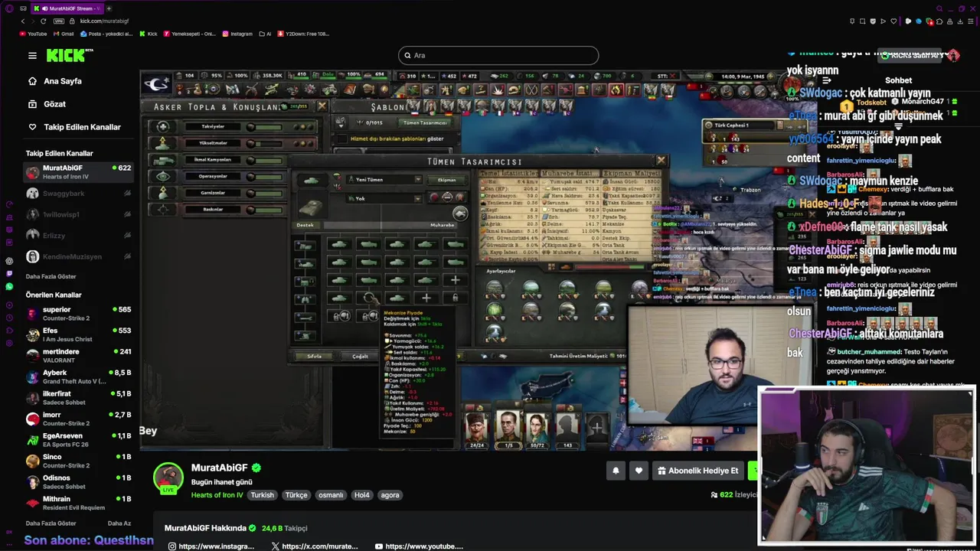Open Hearts of Iron IV category link
Image resolution: width=980 pixels, height=551 pixels.
(x=217, y=495)
